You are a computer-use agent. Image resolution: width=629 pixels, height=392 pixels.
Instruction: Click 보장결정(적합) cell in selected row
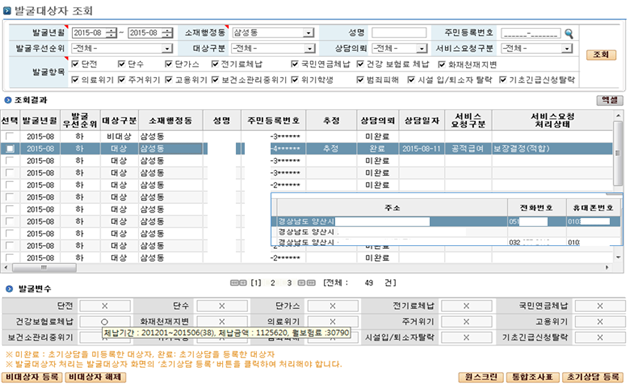coord(553,149)
